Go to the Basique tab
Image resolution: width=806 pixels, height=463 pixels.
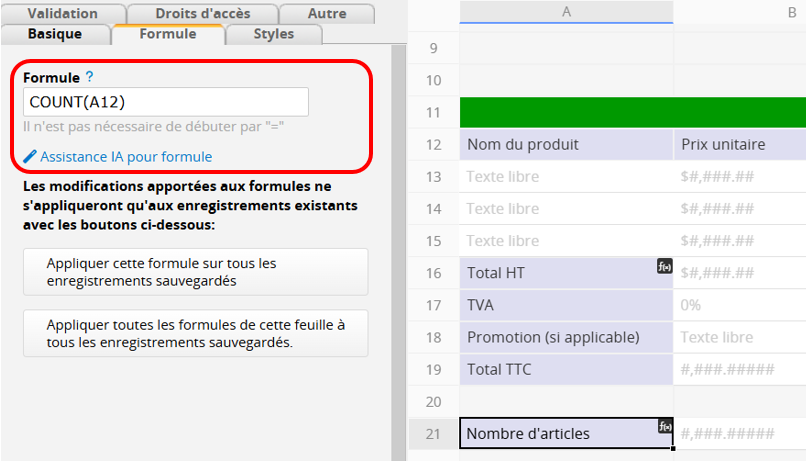click(55, 34)
